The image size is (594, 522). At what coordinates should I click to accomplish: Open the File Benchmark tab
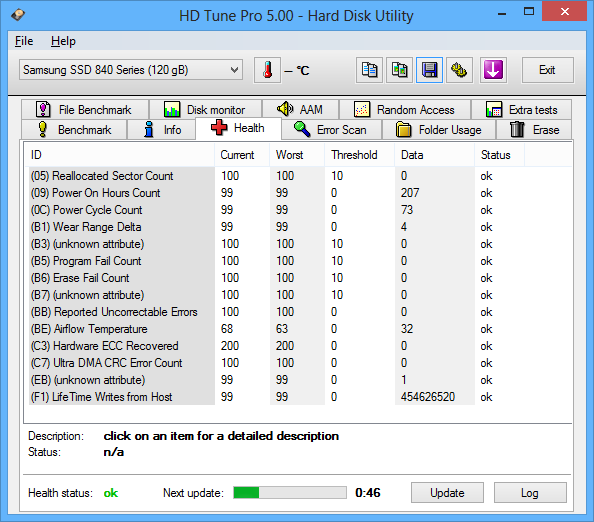[x=85, y=109]
